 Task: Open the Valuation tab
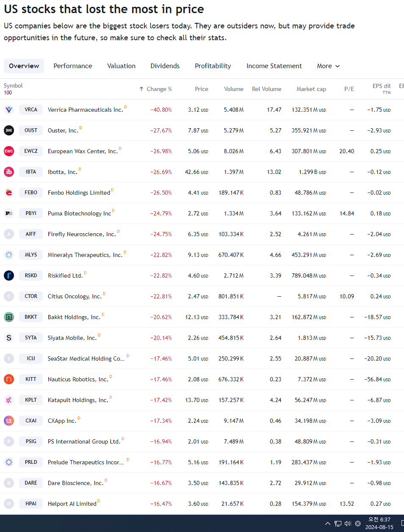(x=122, y=66)
